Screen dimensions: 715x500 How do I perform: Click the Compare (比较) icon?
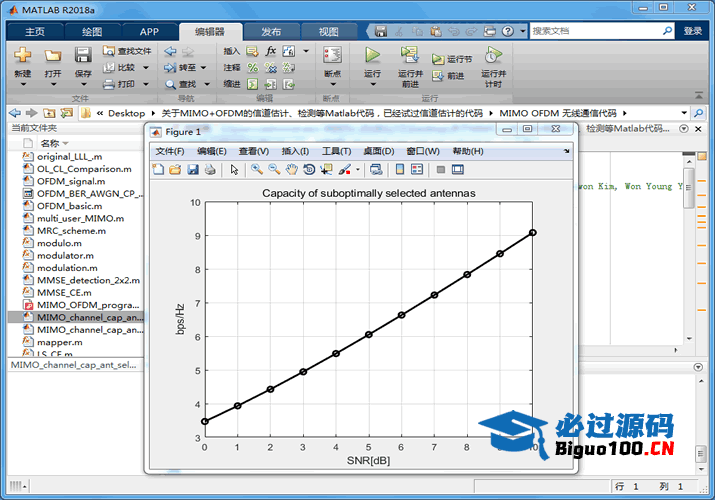click(109, 67)
